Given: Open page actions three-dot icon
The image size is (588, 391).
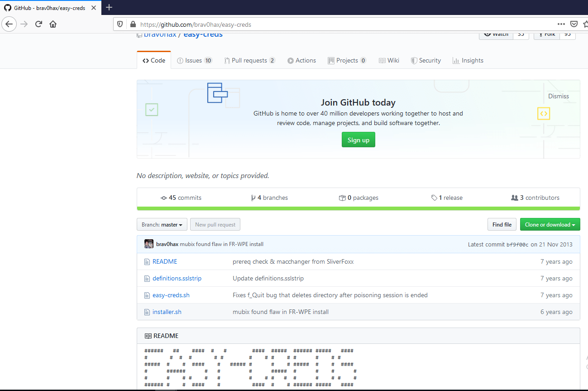Looking at the screenshot, I should (561, 24).
